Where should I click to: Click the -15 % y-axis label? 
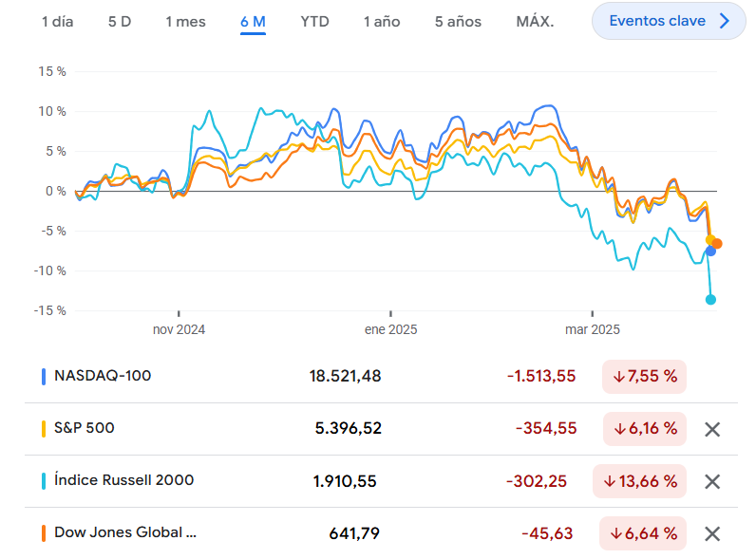click(49, 311)
